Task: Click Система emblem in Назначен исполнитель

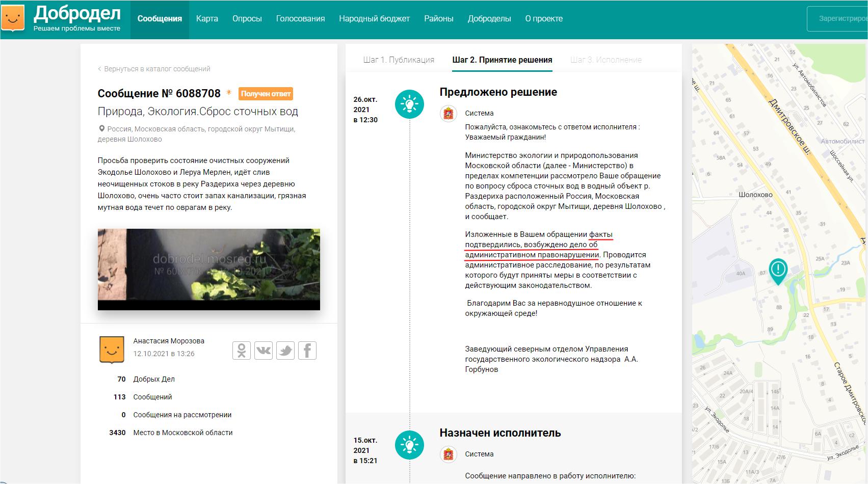Action: click(x=449, y=454)
